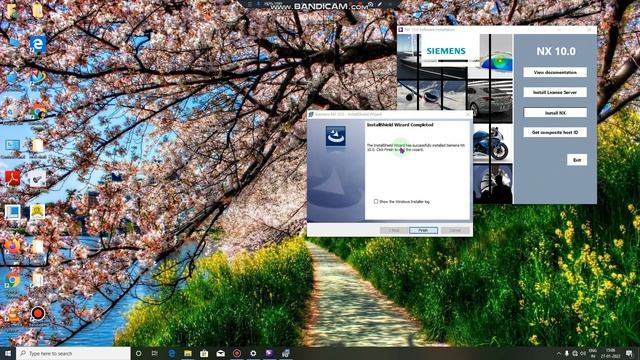Open the clock and date flyout
This screenshot has height=360, width=640.
click(611, 353)
